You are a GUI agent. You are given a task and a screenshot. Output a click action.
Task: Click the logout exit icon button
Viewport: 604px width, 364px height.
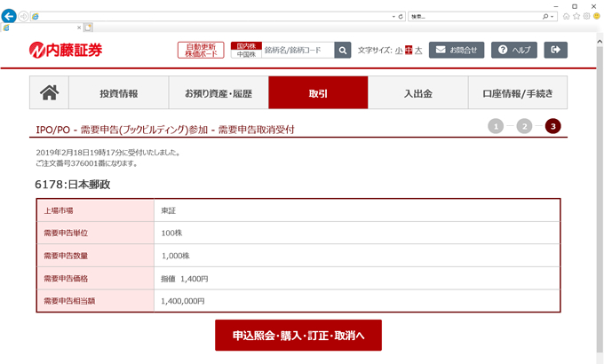tap(555, 50)
